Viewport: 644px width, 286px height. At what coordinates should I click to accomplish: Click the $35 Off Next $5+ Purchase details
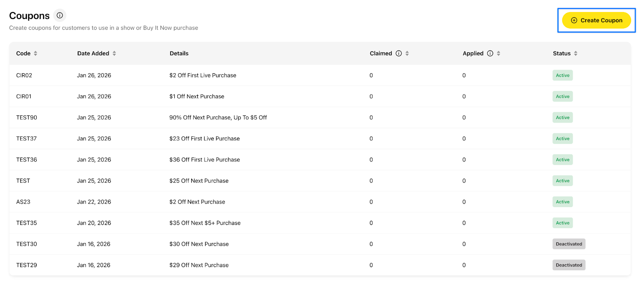[205, 223]
